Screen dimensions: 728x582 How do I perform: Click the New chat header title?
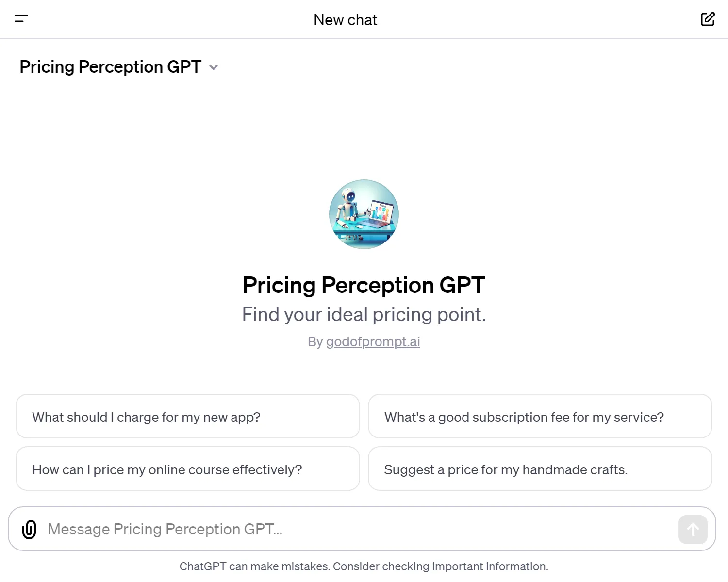tap(346, 20)
